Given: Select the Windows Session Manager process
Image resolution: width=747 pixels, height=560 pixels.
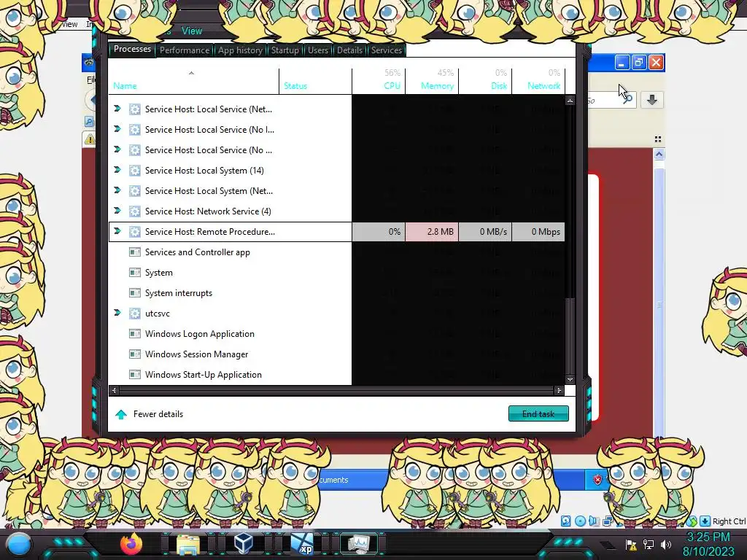Looking at the screenshot, I should tap(337, 354).
